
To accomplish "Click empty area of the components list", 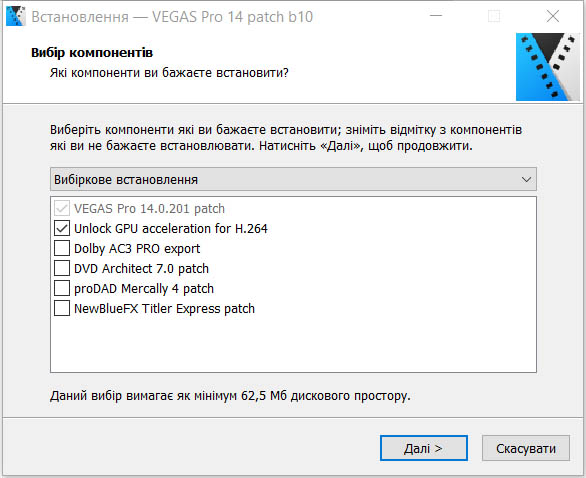I will coord(293,344).
